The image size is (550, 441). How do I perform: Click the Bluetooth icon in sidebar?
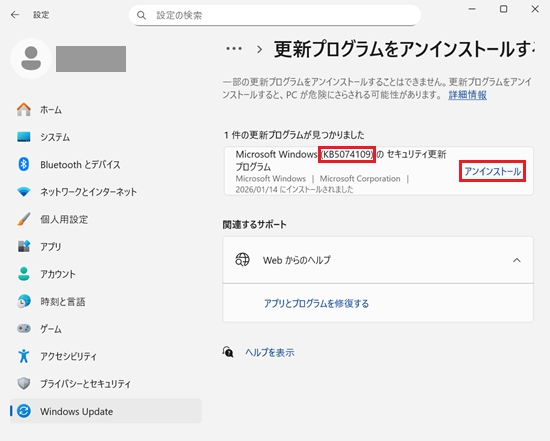24,164
